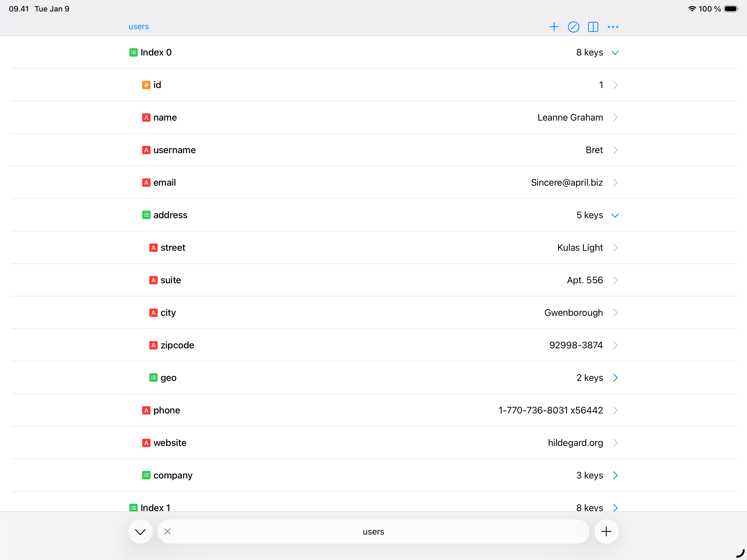This screenshot has height=560, width=747.
Task: Click the string type icon beside email
Action: (x=146, y=183)
